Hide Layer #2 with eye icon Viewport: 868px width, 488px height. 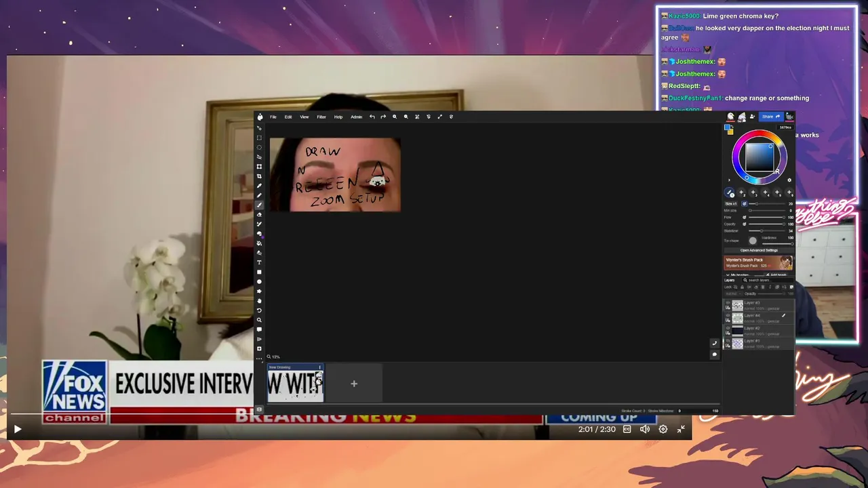728,329
